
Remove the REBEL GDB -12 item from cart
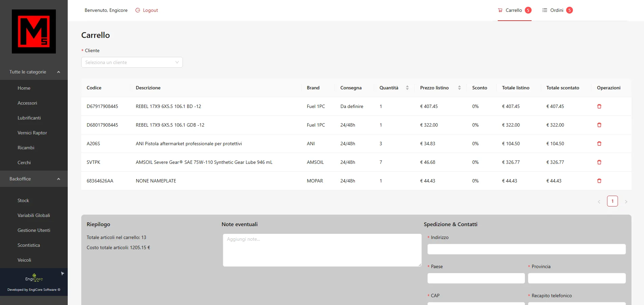click(x=599, y=125)
